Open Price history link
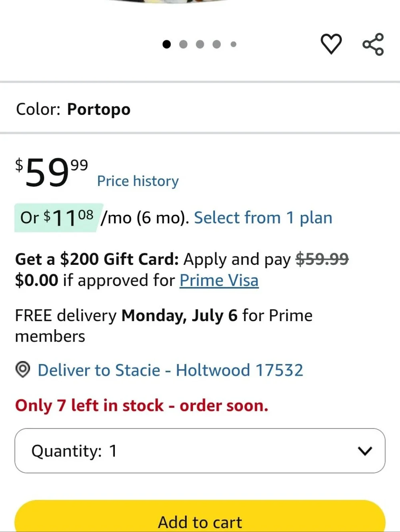400x532 pixels. (x=138, y=181)
